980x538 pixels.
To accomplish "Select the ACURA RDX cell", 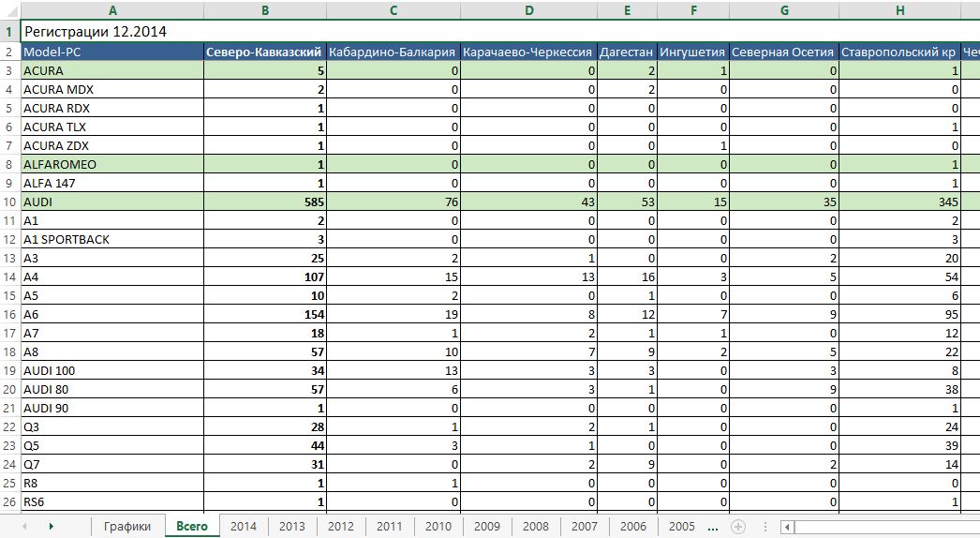I will click(x=112, y=108).
